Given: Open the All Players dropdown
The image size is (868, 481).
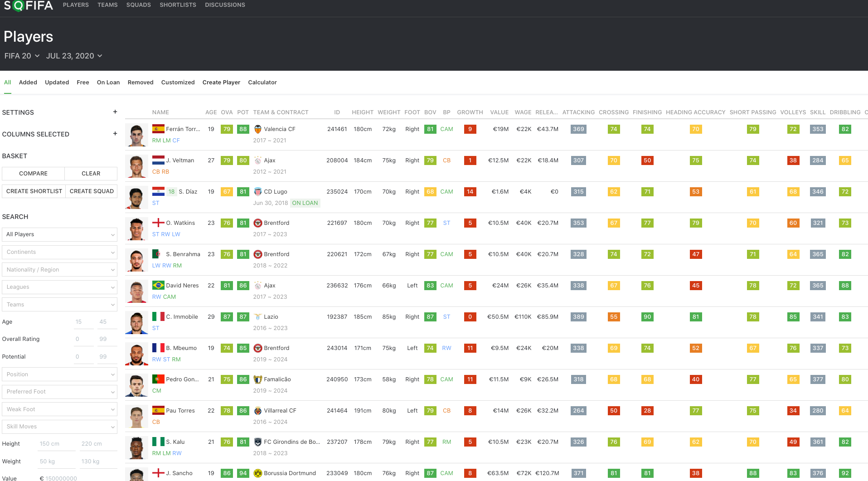Looking at the screenshot, I should tap(59, 234).
